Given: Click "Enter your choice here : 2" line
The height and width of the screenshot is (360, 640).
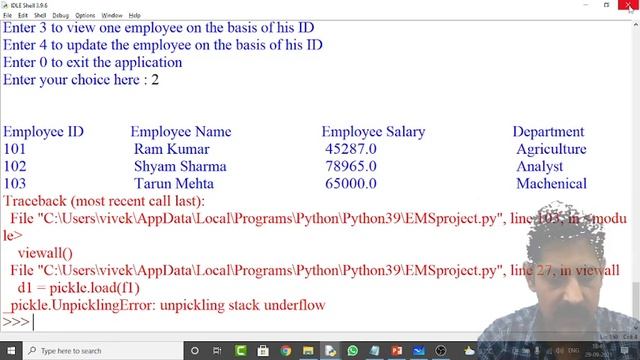Looking at the screenshot, I should point(81,80).
